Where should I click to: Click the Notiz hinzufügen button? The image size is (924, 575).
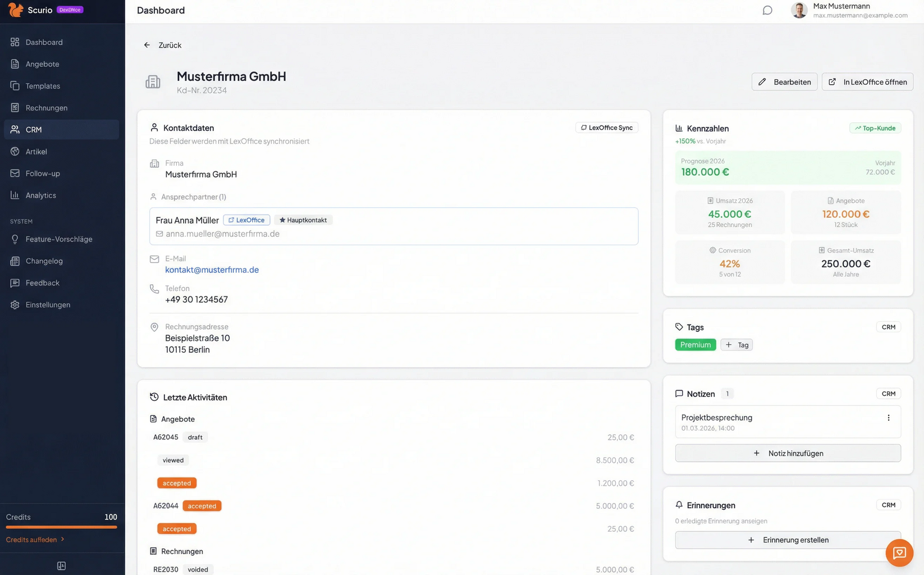788,453
